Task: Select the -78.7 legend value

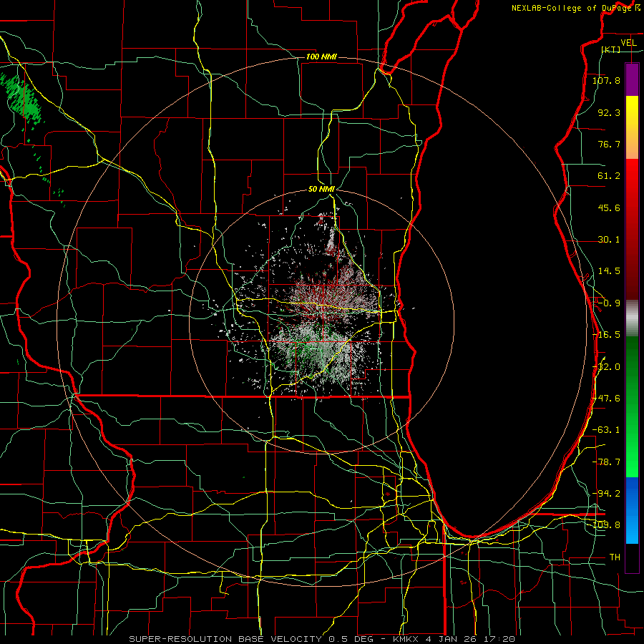Action: [x=606, y=462]
